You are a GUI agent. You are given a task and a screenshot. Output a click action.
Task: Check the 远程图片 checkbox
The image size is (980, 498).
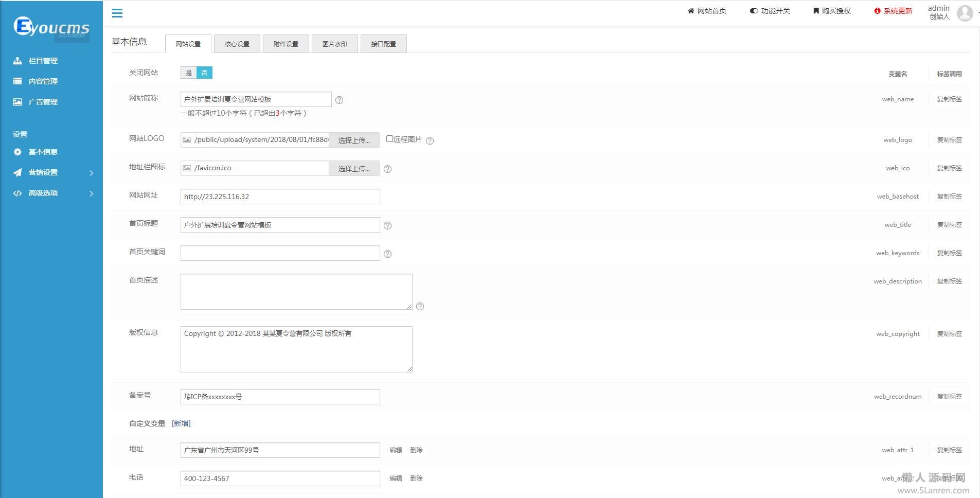pos(389,139)
